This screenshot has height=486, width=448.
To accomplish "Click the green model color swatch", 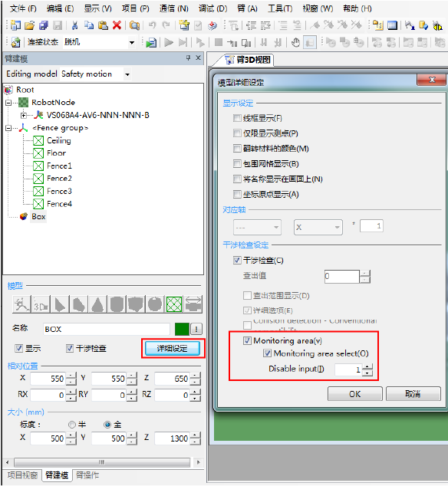I will point(182,329).
